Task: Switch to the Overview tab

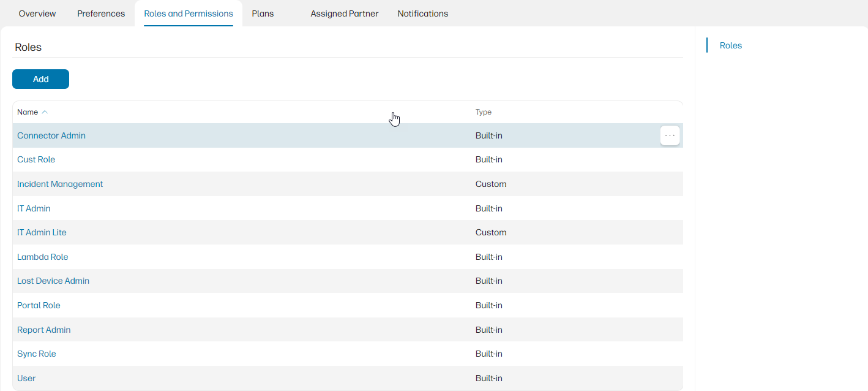Action: point(37,13)
